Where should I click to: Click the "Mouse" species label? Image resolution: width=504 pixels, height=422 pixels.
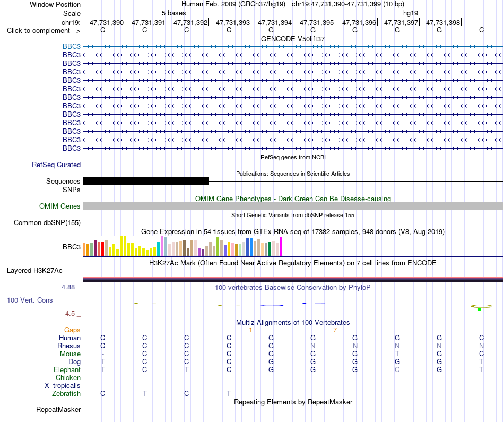(x=70, y=354)
